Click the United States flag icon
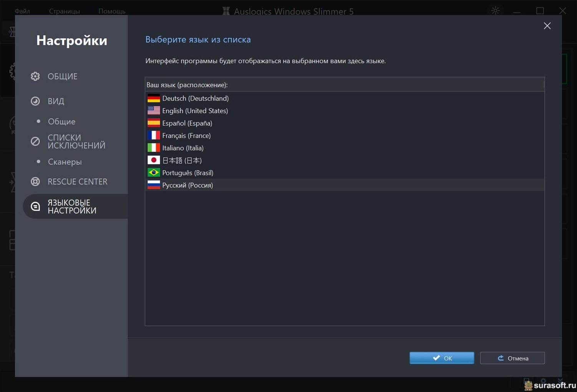Screen dimensions: 577x392 pyautogui.click(x=154, y=111)
